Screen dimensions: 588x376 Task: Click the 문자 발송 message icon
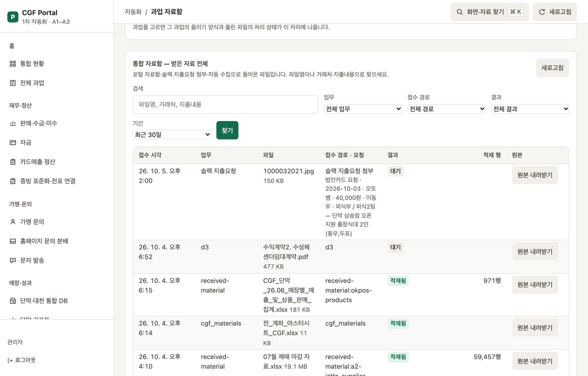click(13, 260)
